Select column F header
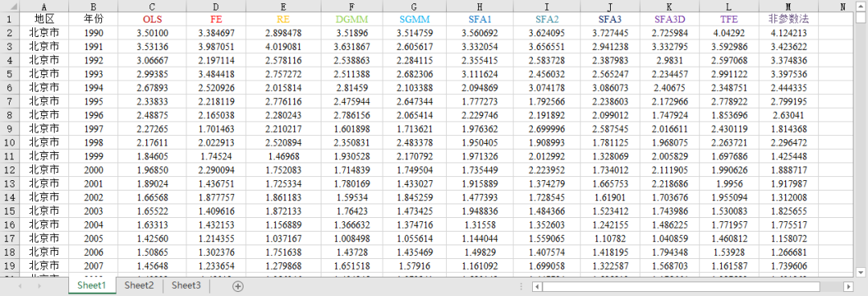Viewport: 868px width, 296px height. point(352,6)
